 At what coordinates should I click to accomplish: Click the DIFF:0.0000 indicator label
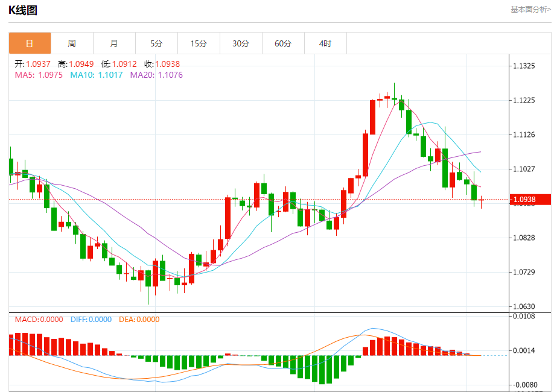(91, 319)
